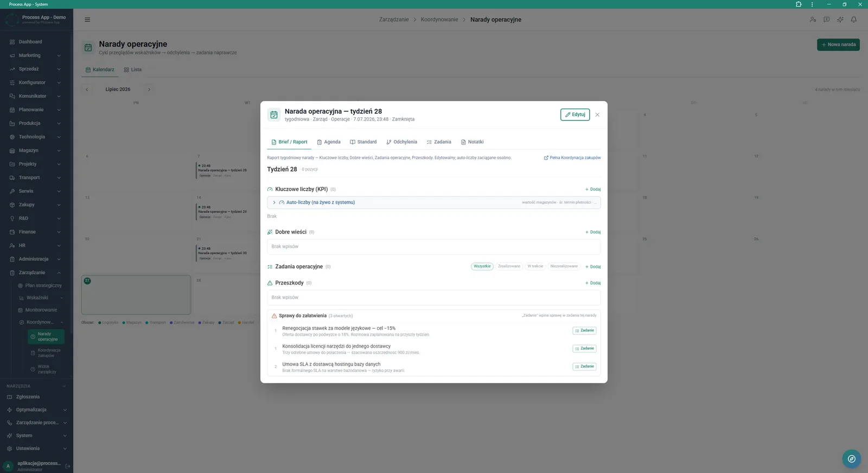Go to next month arrow
Viewport: 868px width, 473px height.
coord(149,90)
